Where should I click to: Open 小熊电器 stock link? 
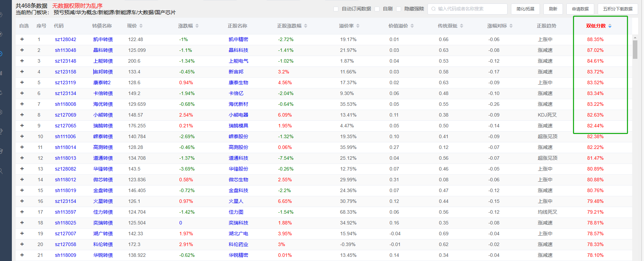click(238, 115)
